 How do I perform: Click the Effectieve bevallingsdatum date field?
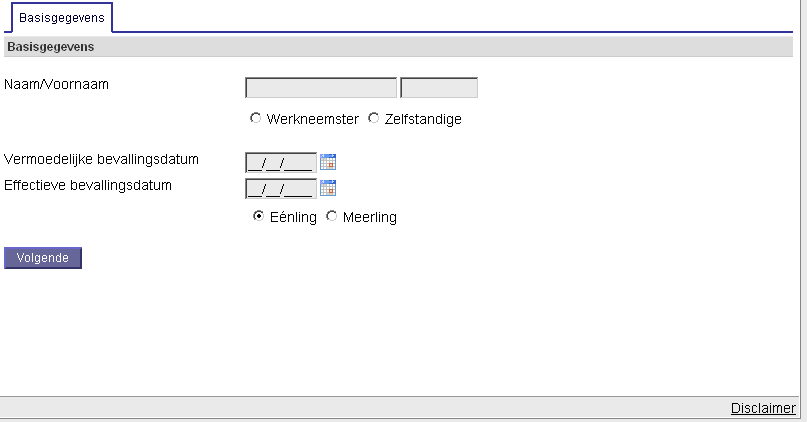(x=281, y=188)
